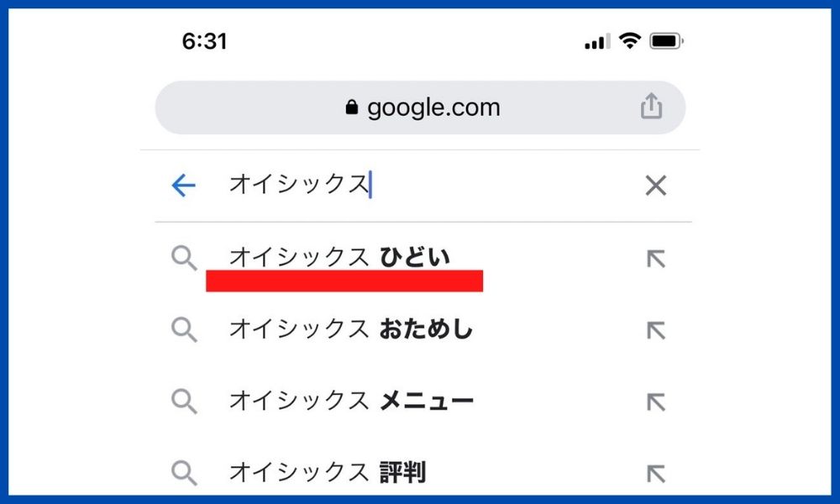Fill search with 評判 suggestion arrow

(656, 474)
